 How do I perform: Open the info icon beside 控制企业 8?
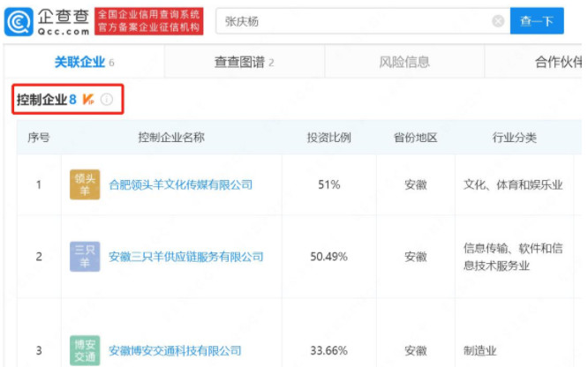(107, 100)
